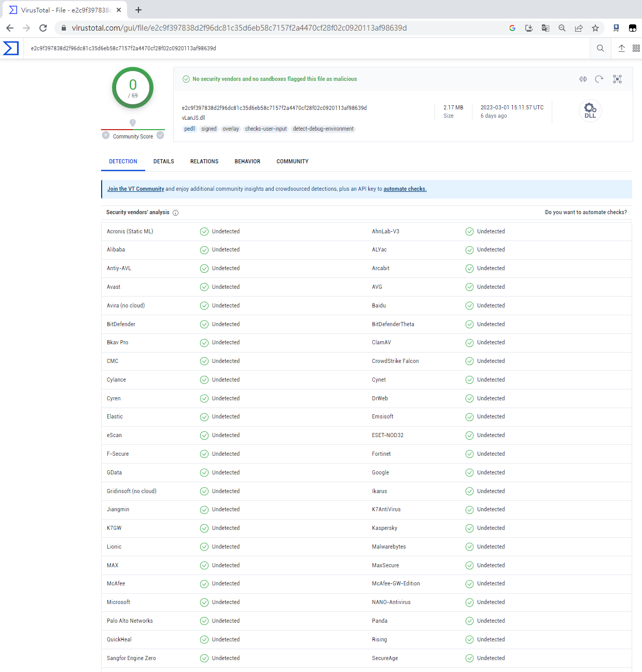Vote malicious with the community score X
Viewport: 642px width, 672px height.
[x=106, y=135]
